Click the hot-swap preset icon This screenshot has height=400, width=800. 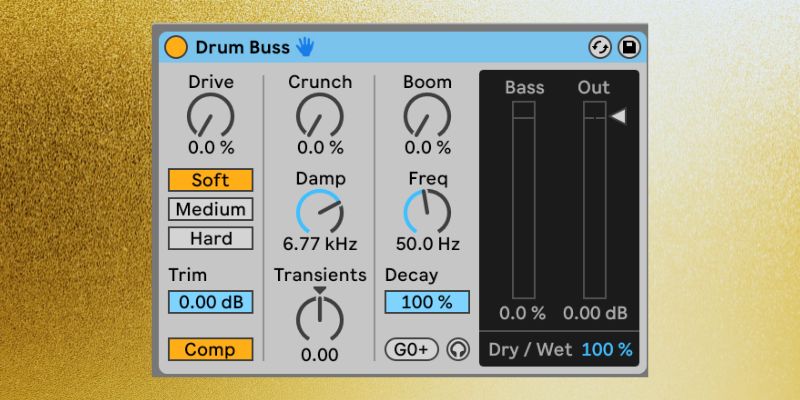point(600,48)
